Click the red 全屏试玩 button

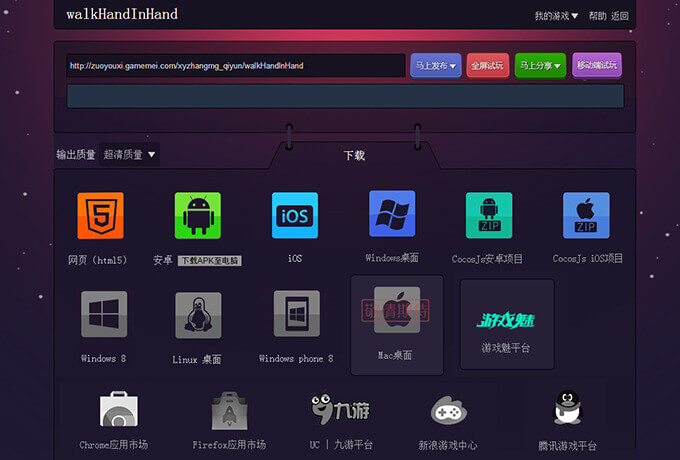pyautogui.click(x=487, y=65)
